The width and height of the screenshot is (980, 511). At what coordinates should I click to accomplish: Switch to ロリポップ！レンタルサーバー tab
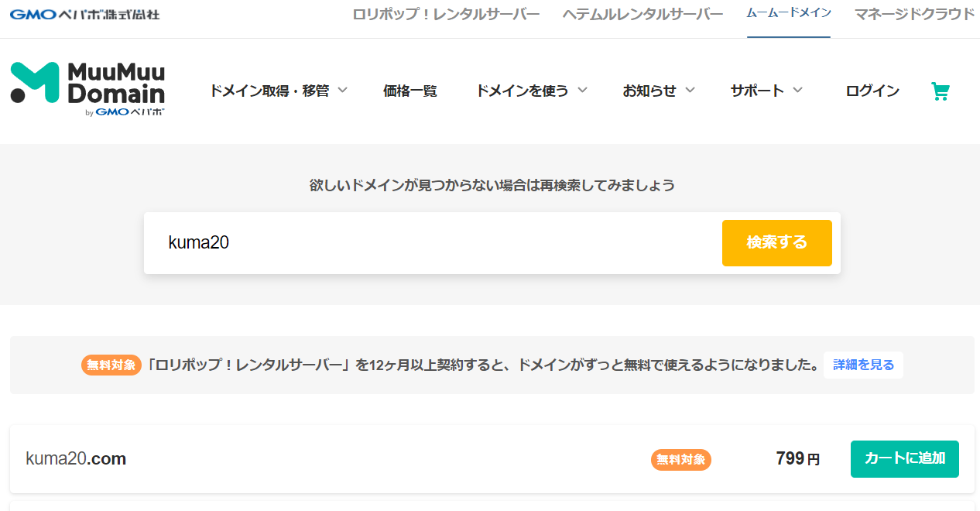click(x=446, y=14)
